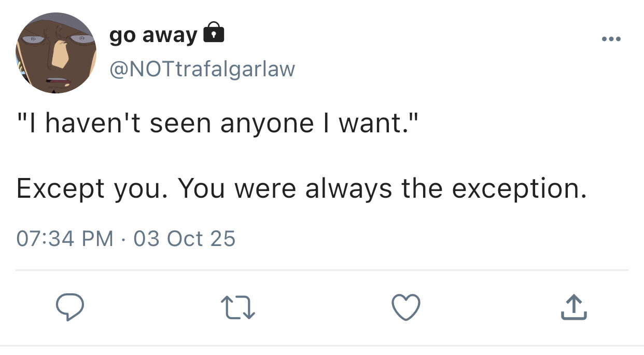This screenshot has height=355, width=644.
Task: Open the profile picture avatar
Action: point(56,53)
